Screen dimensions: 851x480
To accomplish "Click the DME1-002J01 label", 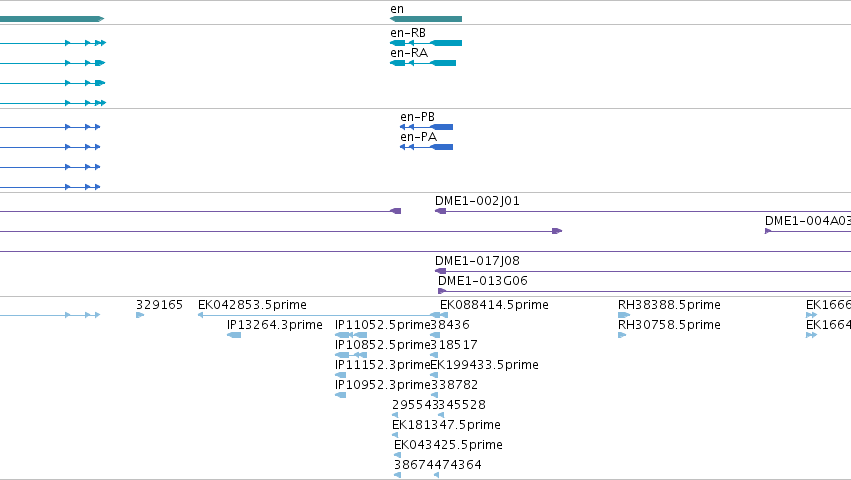I will click(477, 201).
